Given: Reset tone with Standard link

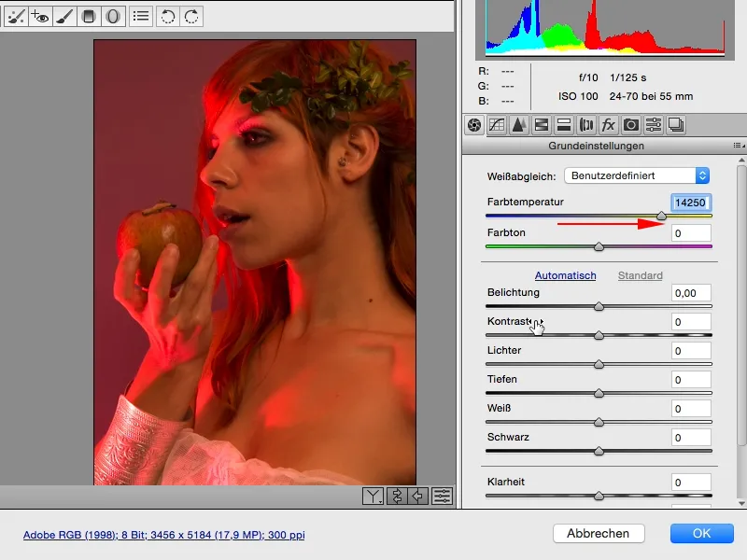Looking at the screenshot, I should point(640,275).
